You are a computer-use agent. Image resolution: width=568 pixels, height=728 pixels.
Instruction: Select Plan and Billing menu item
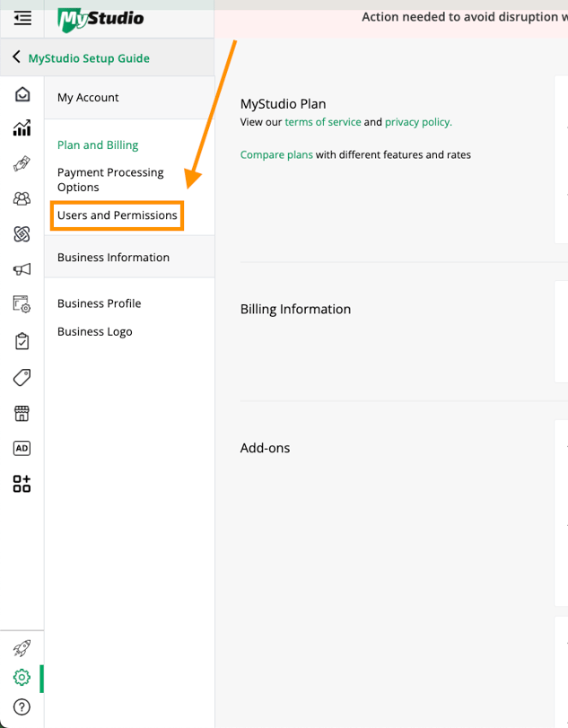coord(98,145)
